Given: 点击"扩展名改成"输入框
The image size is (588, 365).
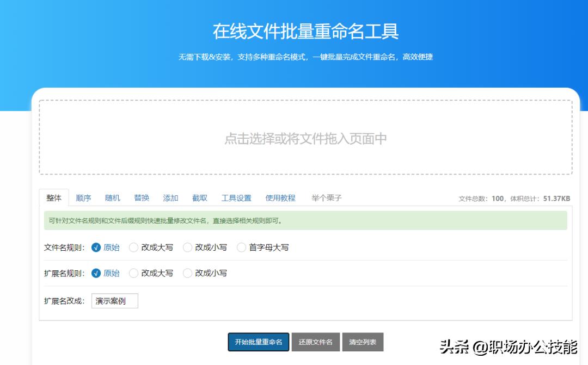Looking at the screenshot, I should (x=114, y=300).
